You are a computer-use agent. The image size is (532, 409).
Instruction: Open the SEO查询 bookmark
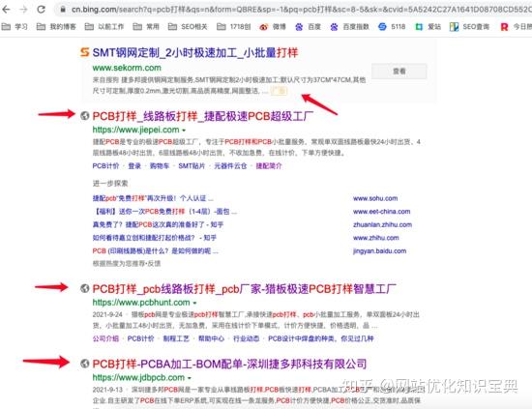click(x=469, y=27)
